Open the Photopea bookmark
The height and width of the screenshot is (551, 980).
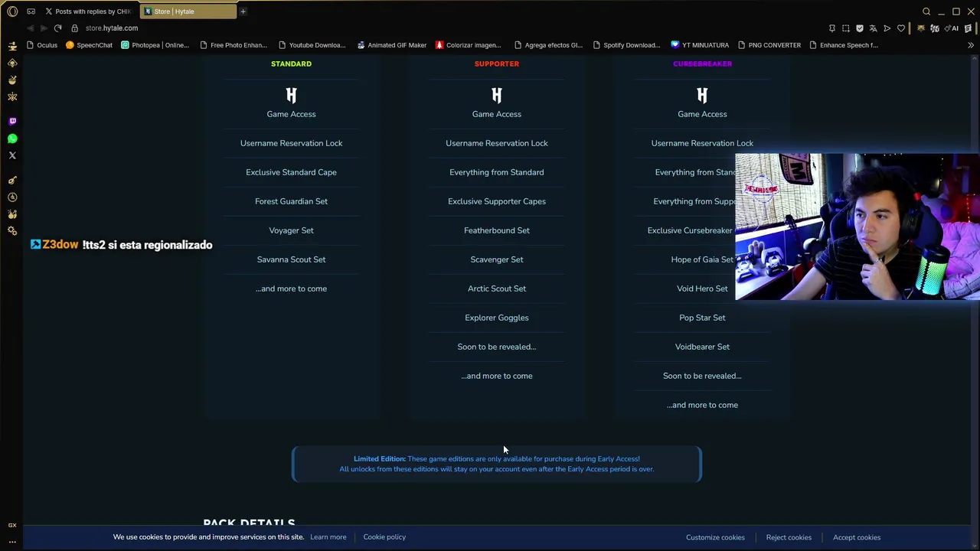pyautogui.click(x=155, y=45)
